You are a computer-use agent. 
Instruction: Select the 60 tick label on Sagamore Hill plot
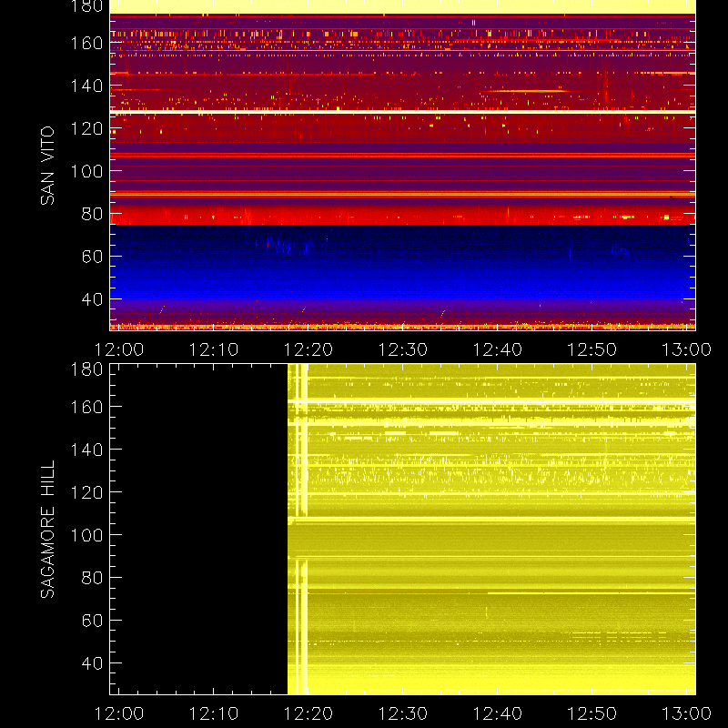[92, 621]
